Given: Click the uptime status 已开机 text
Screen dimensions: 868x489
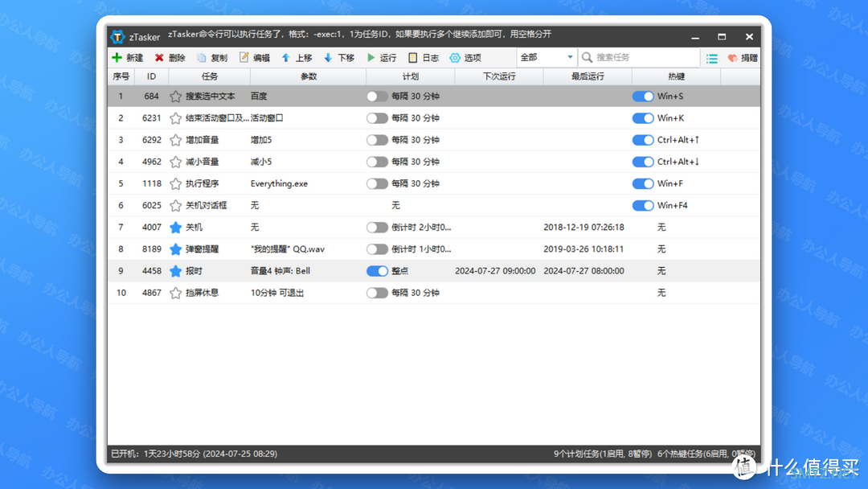Looking at the screenshot, I should coord(194,454).
